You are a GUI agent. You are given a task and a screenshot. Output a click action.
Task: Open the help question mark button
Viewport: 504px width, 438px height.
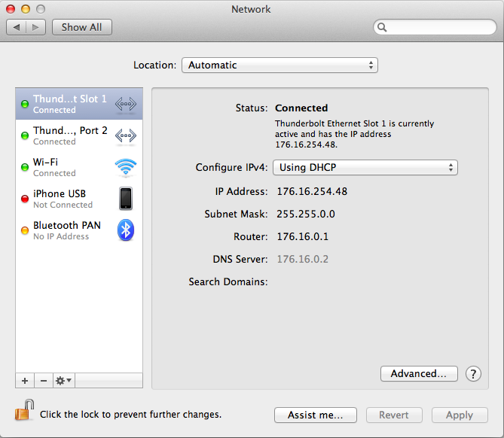[x=473, y=374]
